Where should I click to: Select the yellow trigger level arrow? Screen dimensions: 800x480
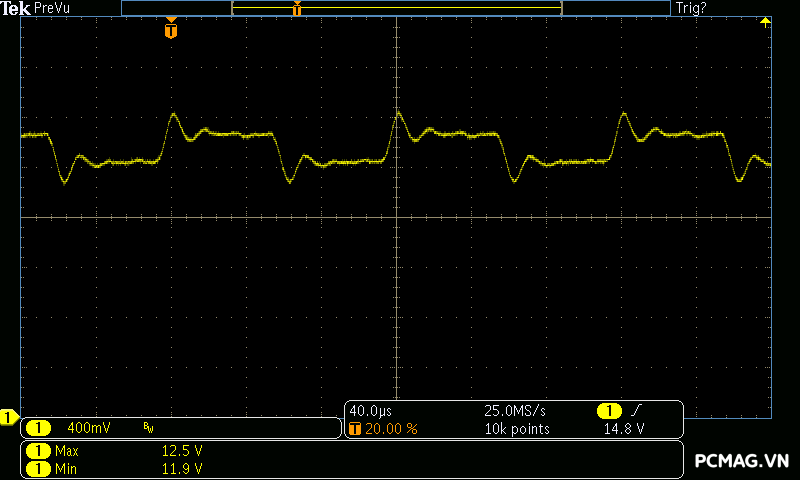click(x=765, y=22)
